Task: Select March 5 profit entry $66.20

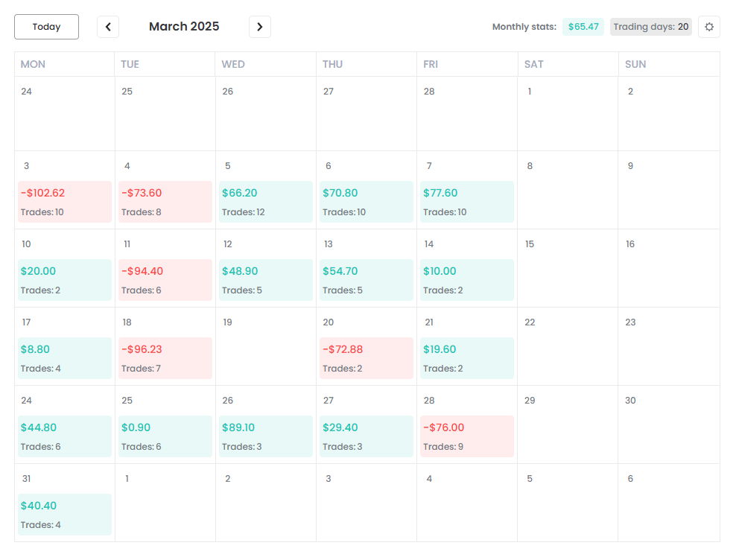Action: [266, 202]
